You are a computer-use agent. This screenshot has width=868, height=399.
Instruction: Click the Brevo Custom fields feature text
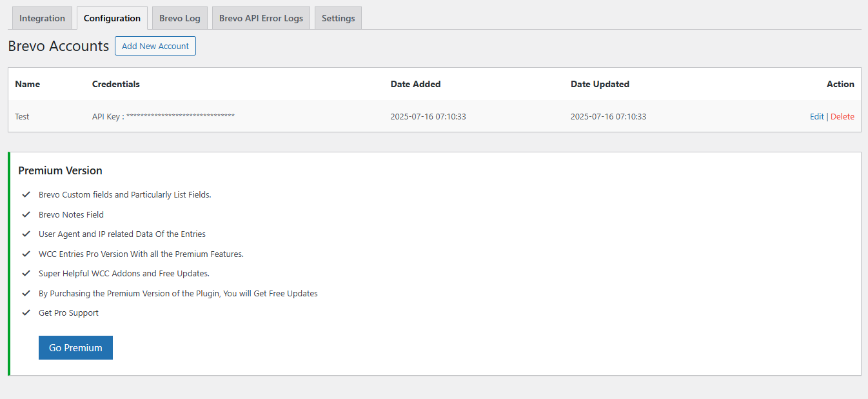(125, 194)
